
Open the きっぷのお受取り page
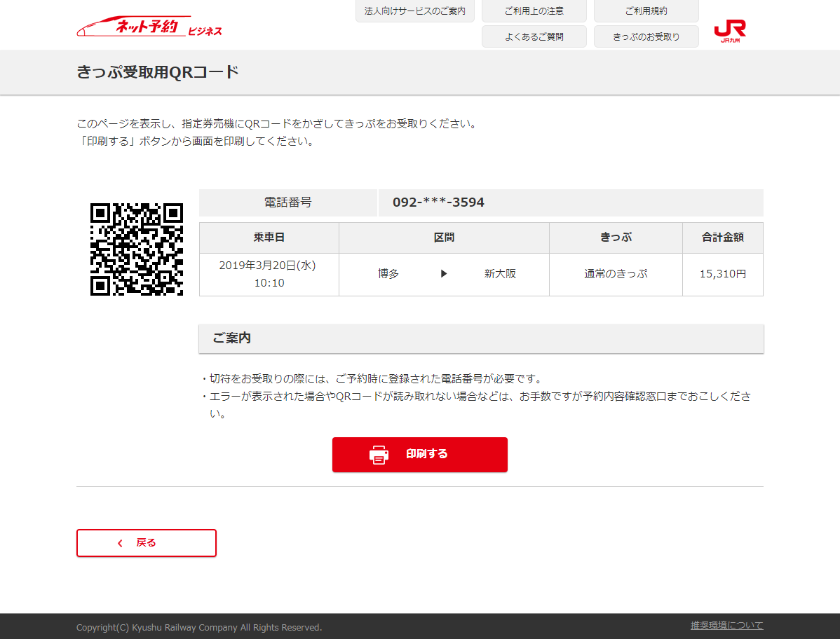tap(646, 36)
